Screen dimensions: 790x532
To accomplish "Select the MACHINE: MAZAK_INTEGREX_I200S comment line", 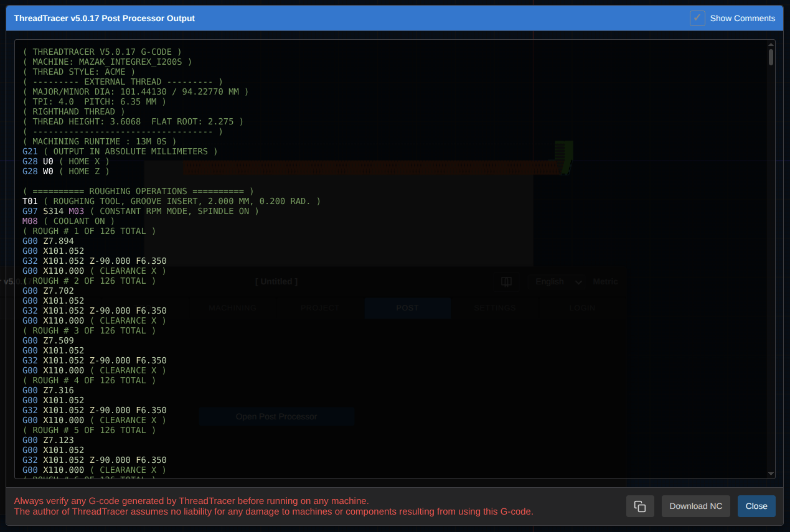I will (x=107, y=62).
